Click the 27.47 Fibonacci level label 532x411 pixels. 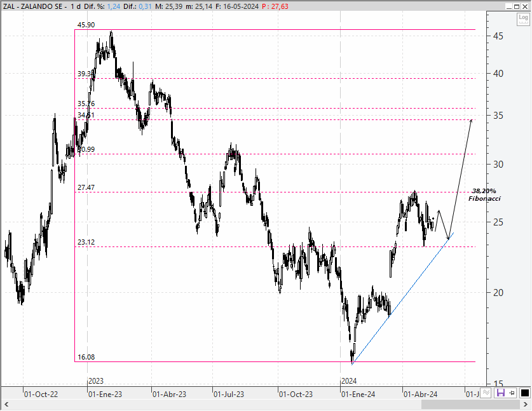coord(86,187)
